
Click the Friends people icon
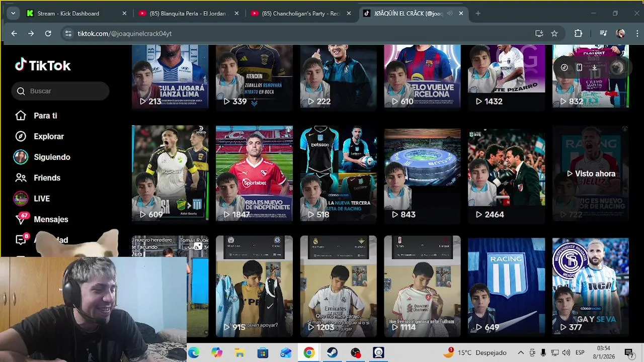point(21,177)
